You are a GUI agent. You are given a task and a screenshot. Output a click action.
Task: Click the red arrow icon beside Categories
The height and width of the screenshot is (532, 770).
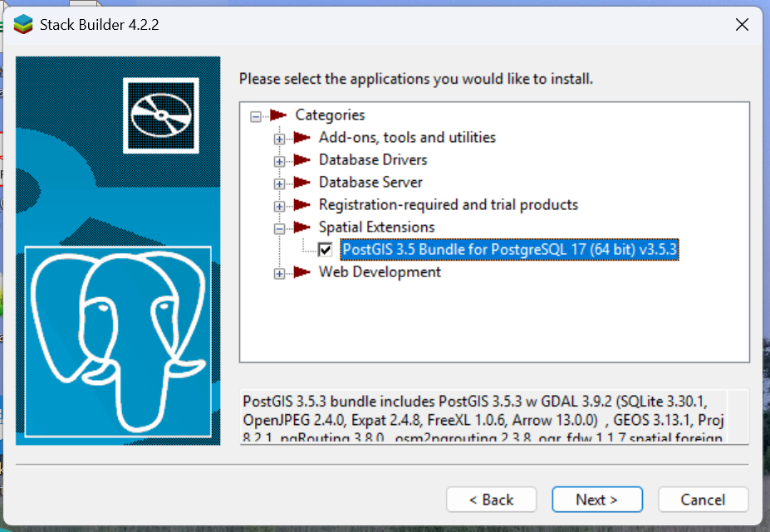coord(278,115)
